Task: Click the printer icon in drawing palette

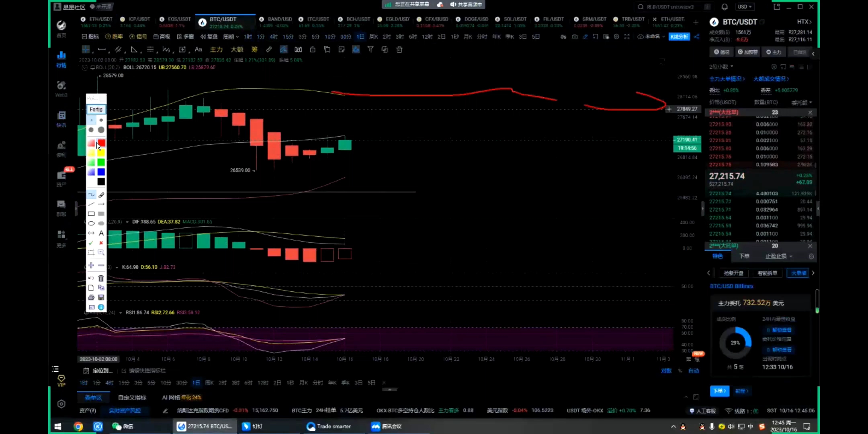Action: coord(91,297)
